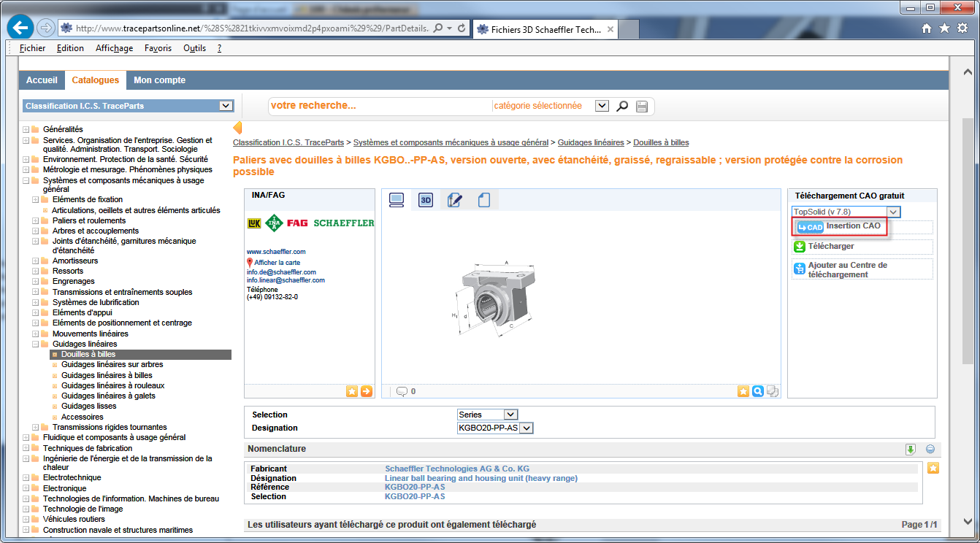Click the info.linear@schaeffler.com email link

(x=286, y=280)
